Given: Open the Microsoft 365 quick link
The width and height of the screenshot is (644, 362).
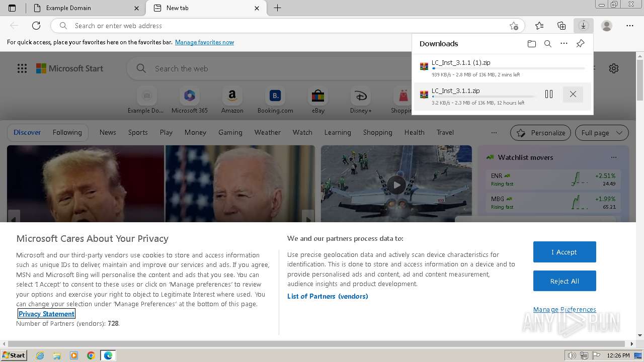Looking at the screenshot, I should (x=189, y=101).
